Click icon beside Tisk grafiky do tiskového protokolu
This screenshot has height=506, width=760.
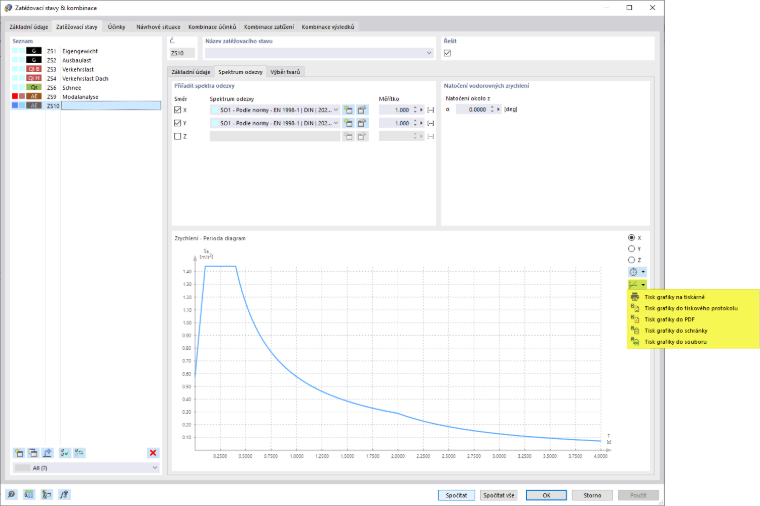(635, 308)
